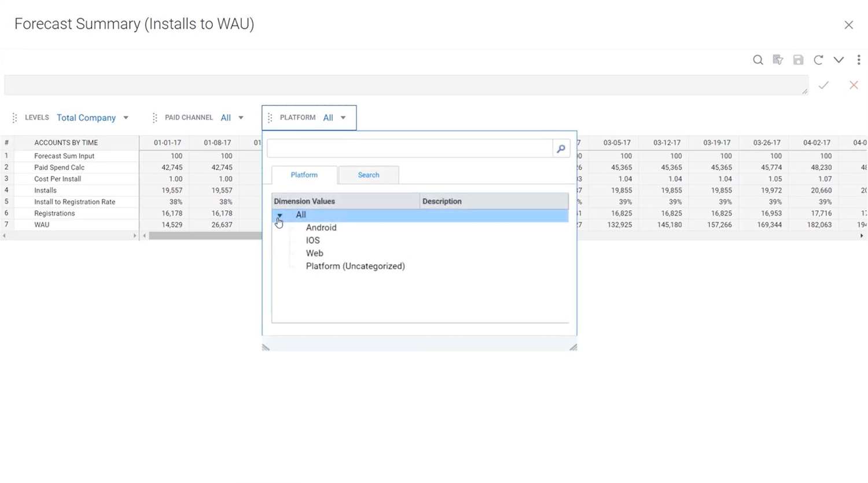The height and width of the screenshot is (483, 868).
Task: Select the IOS dimension value
Action: click(312, 240)
